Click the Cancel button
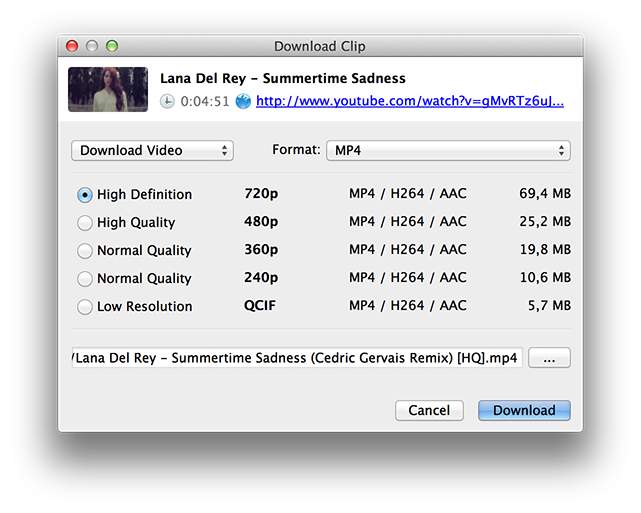This screenshot has width=641, height=513. 429,410
